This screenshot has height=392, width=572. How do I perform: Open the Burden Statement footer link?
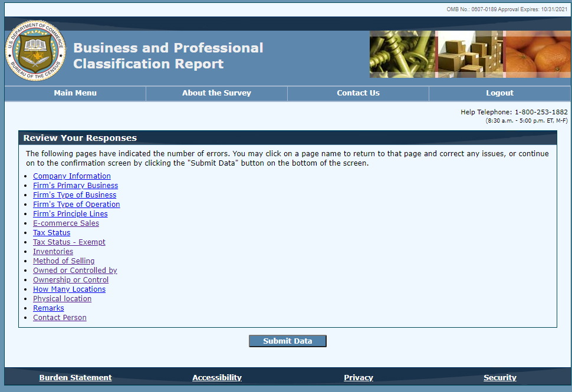[75, 378]
